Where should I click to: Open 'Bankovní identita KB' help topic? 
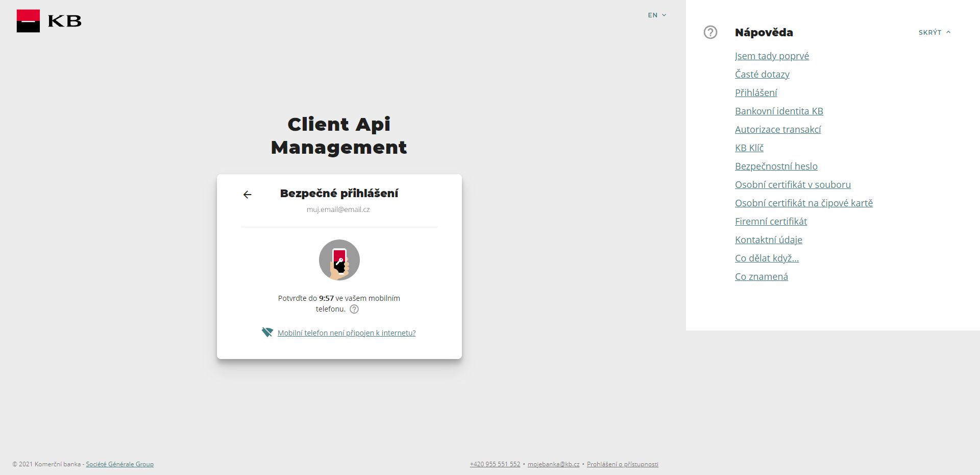(x=779, y=111)
